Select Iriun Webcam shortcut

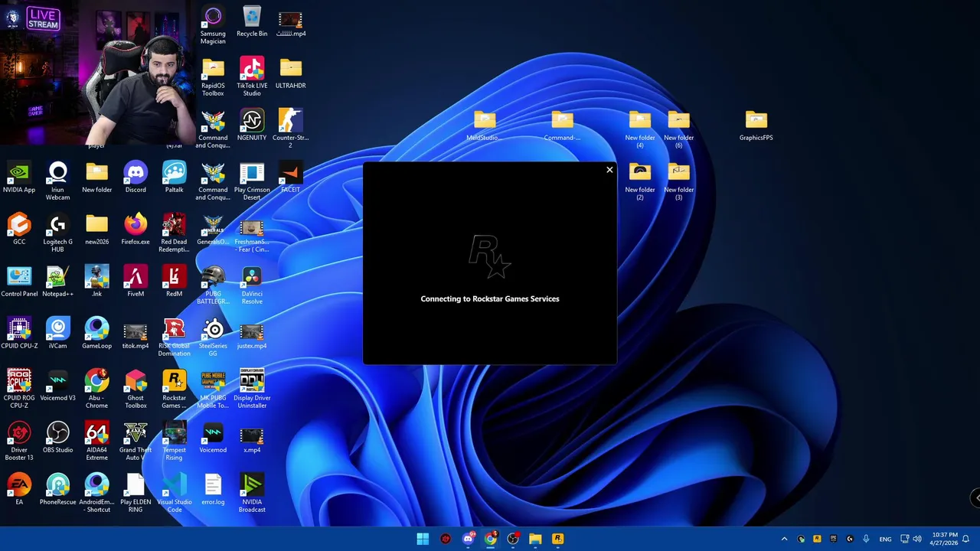[57, 181]
